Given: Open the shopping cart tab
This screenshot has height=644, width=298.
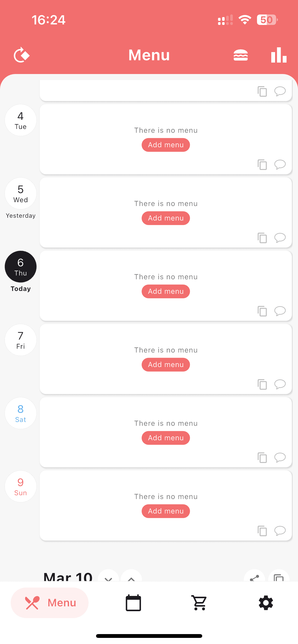Looking at the screenshot, I should tap(199, 603).
